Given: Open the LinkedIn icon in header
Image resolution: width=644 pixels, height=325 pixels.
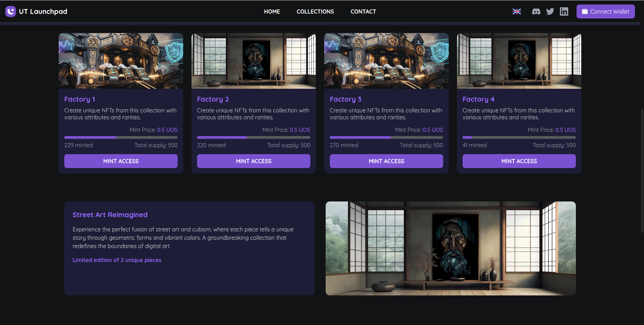Looking at the screenshot, I should [564, 11].
